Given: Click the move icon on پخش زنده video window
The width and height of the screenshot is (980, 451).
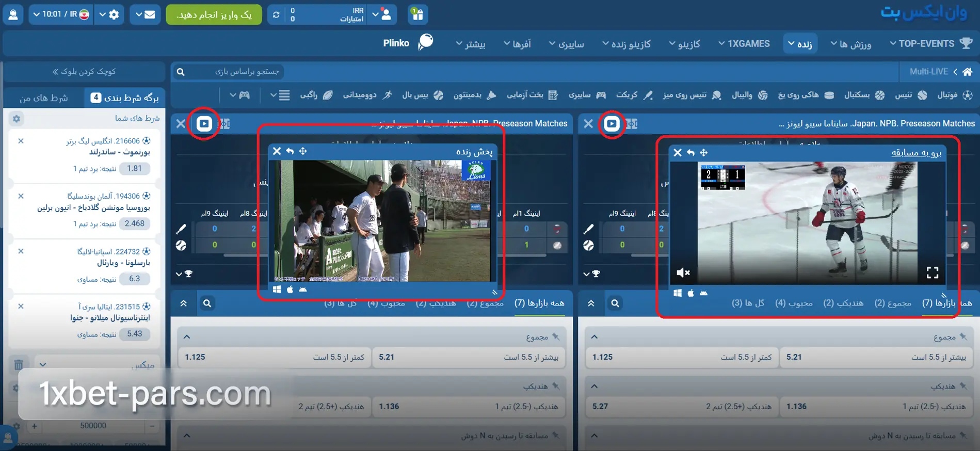Looking at the screenshot, I should [x=303, y=151].
